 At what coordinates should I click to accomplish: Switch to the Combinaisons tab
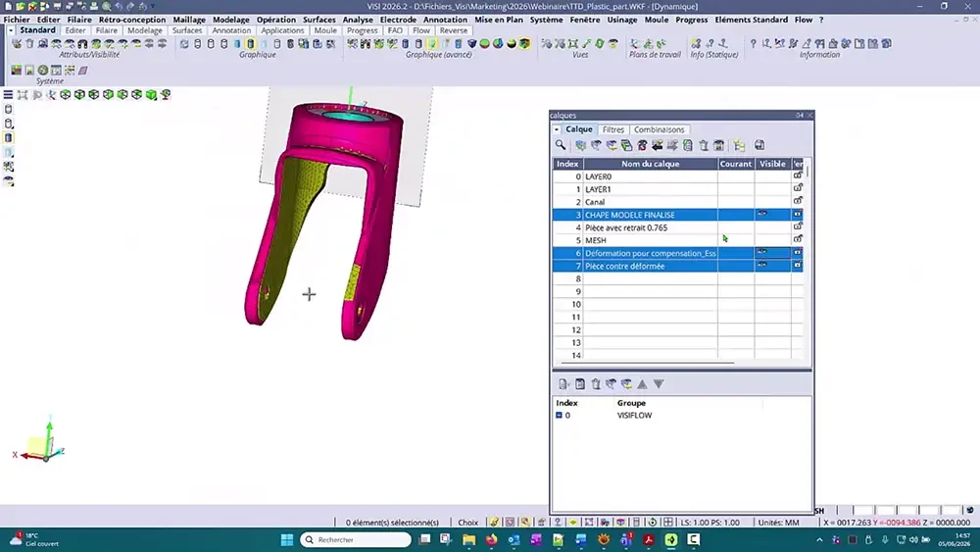pos(659,129)
